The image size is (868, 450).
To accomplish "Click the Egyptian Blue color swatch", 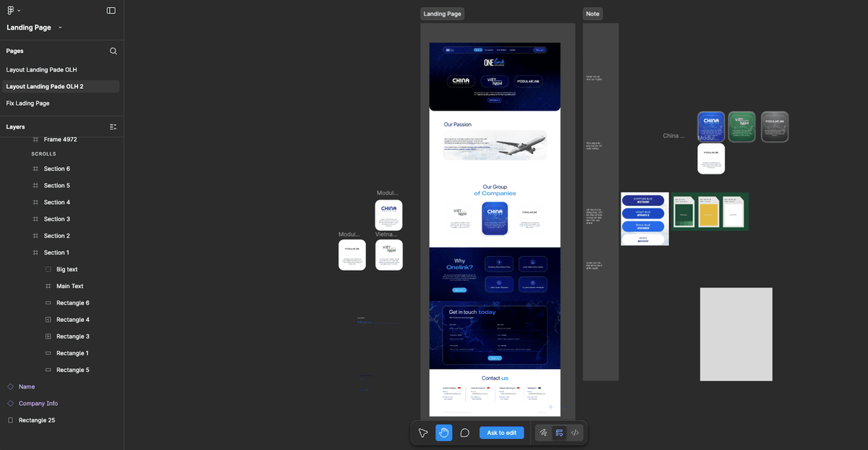I will 644,200.
